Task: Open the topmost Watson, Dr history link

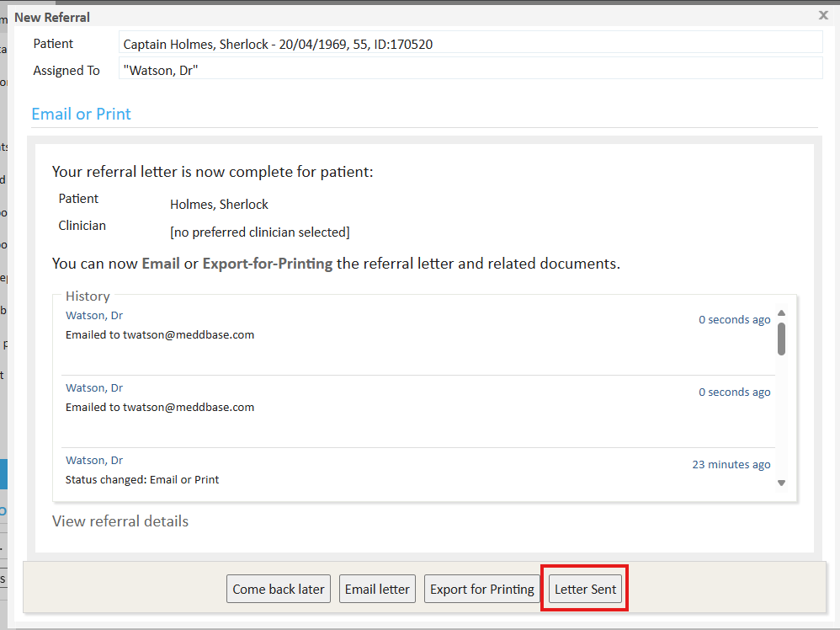Action: (x=94, y=316)
